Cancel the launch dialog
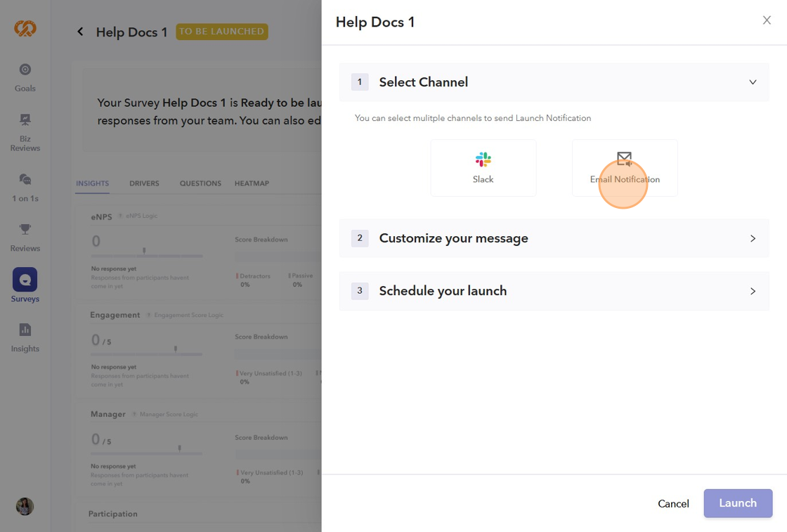The height and width of the screenshot is (532, 787). [673, 503]
